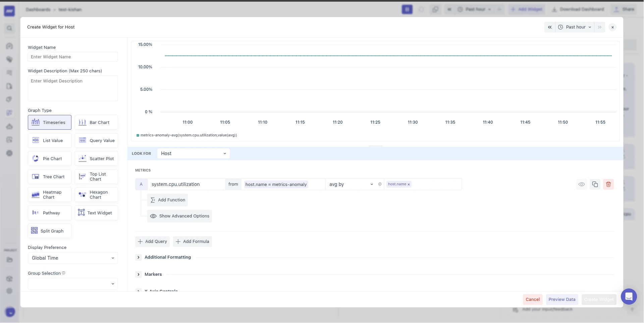644x323 pixels.
Task: Open the Global Time display preference dropdown
Action: 73,258
